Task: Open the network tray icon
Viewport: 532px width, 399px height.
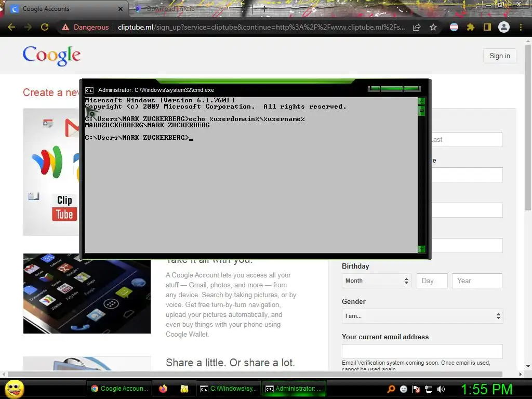Action: point(429,389)
